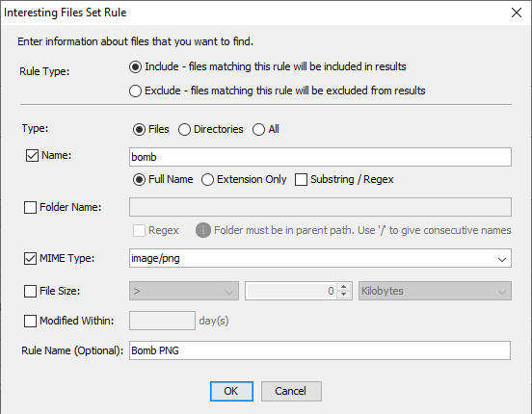Click the info icon beside the folder hint
The width and height of the screenshot is (532, 414).
(203, 230)
